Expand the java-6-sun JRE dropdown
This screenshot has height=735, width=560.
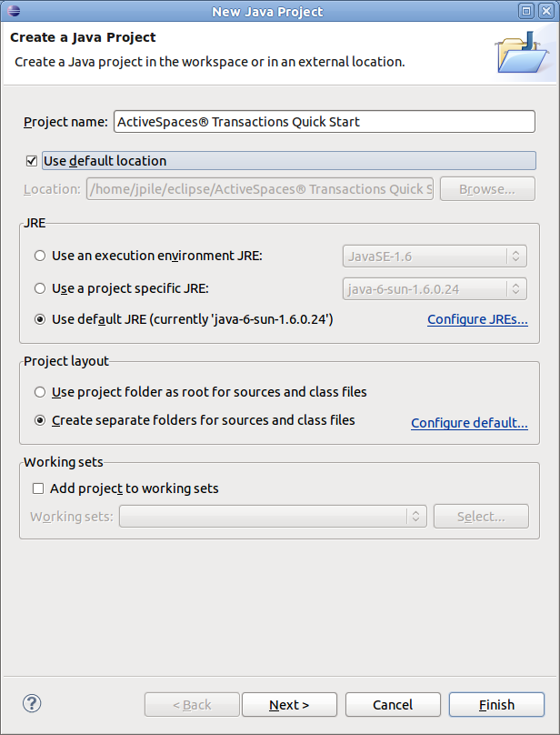tap(515, 288)
